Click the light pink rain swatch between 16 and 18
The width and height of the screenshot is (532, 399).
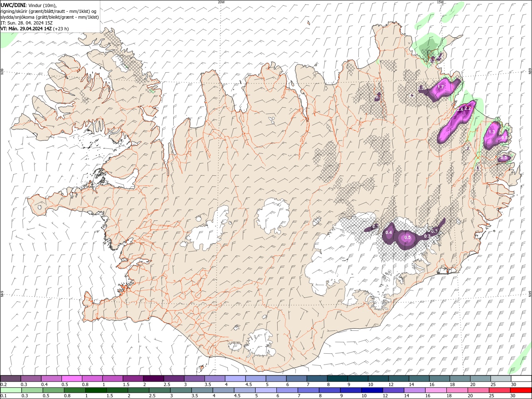(435, 390)
